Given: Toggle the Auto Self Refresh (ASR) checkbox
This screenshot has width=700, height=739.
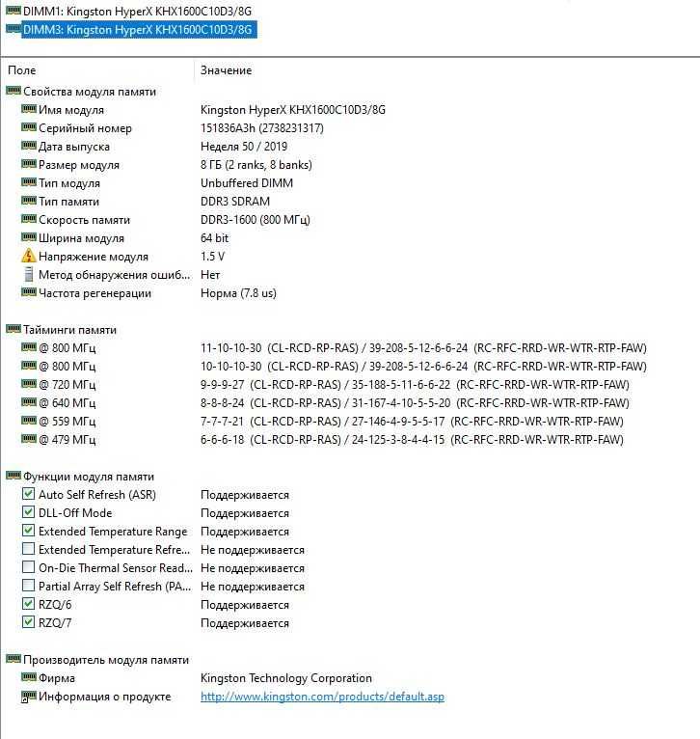Looking at the screenshot, I should click(28, 493).
